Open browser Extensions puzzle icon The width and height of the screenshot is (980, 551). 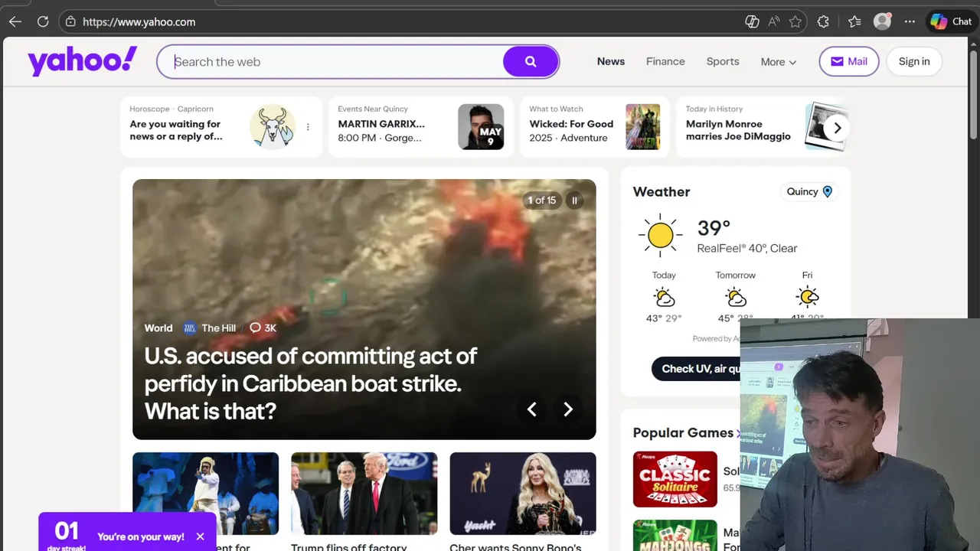(x=823, y=21)
